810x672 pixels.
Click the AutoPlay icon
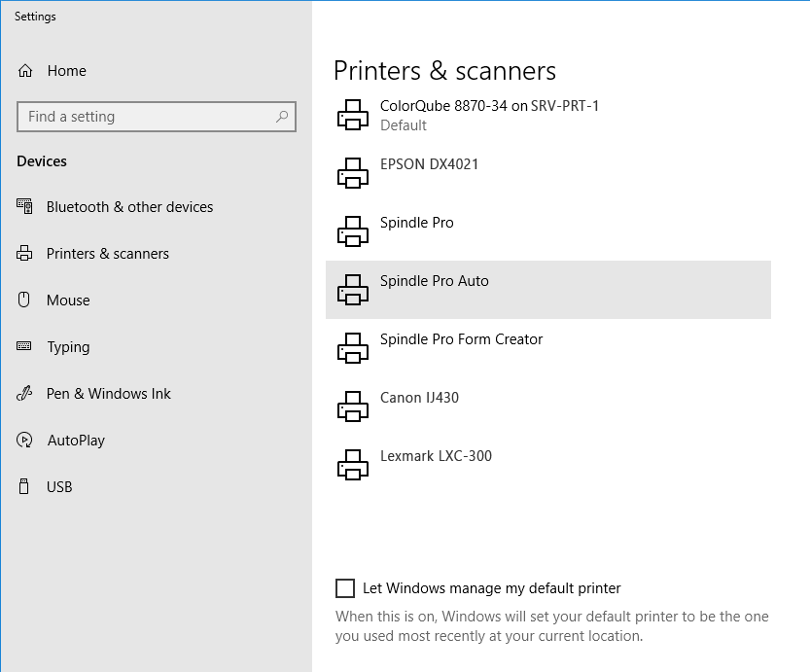(24, 441)
